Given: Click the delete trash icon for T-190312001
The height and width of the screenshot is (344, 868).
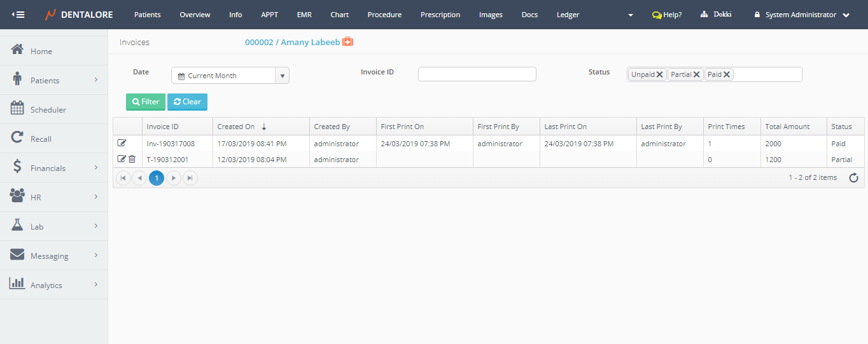Looking at the screenshot, I should [132, 159].
